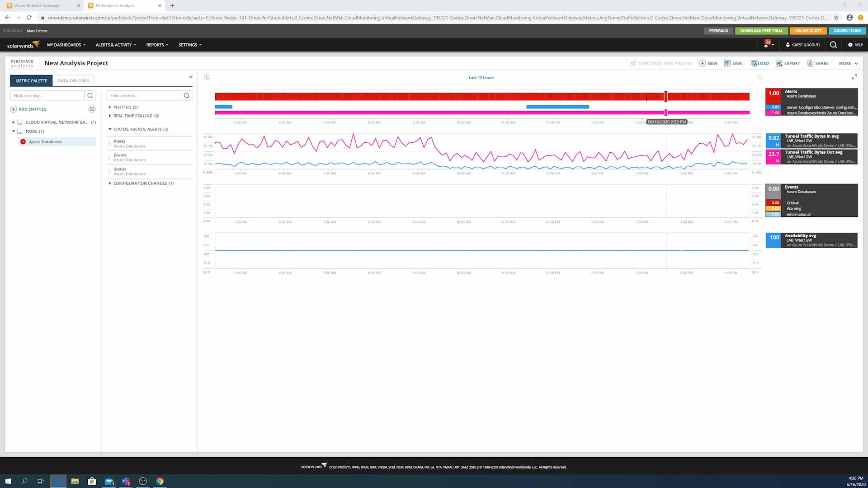Switch to the DATA EXPLORER tab
Screen dimensions: 868x488
click(x=73, y=80)
